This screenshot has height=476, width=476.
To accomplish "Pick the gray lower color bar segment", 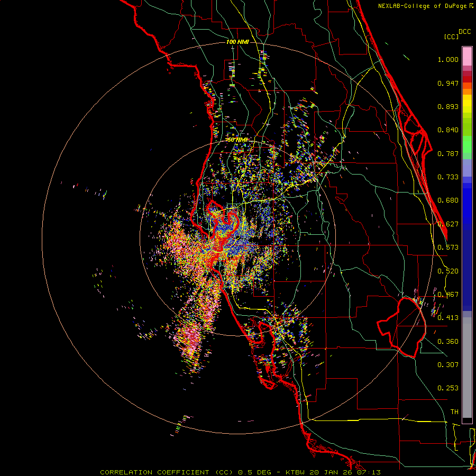I will coord(467,368).
